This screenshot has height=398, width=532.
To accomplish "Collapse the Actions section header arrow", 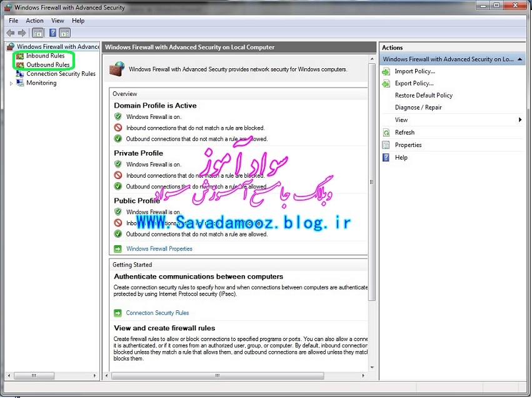I will [x=519, y=59].
